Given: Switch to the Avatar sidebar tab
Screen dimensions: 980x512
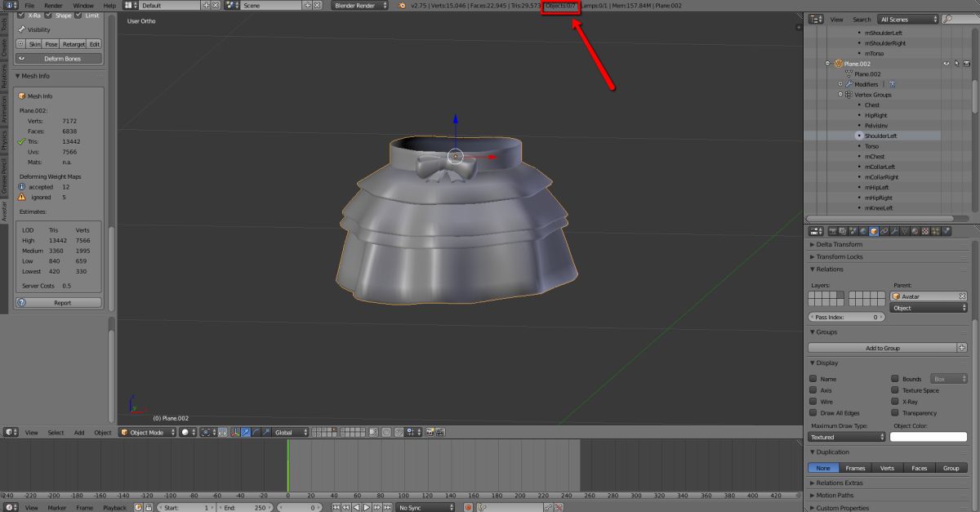Looking at the screenshot, I should tap(4, 211).
